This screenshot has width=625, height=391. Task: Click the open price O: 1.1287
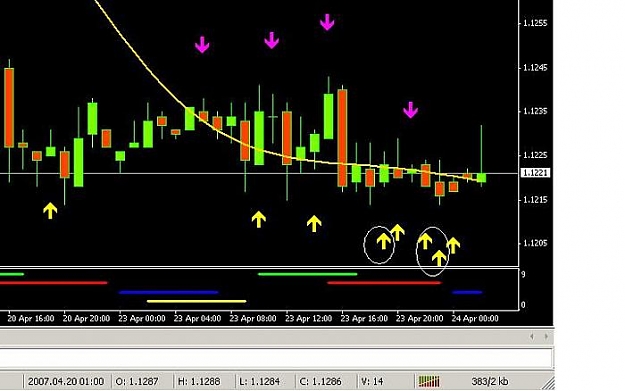coord(137,381)
